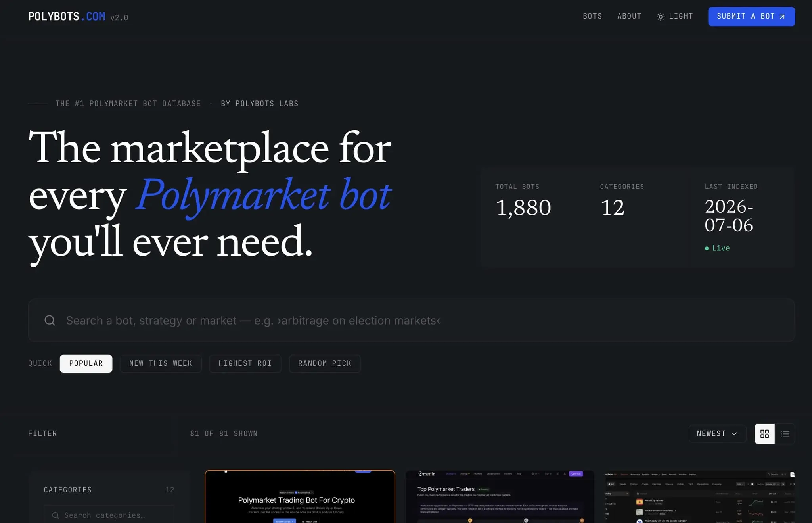Click the CATEGORIES 12 stat
Viewport: 812px width, 523px height.
(x=622, y=201)
